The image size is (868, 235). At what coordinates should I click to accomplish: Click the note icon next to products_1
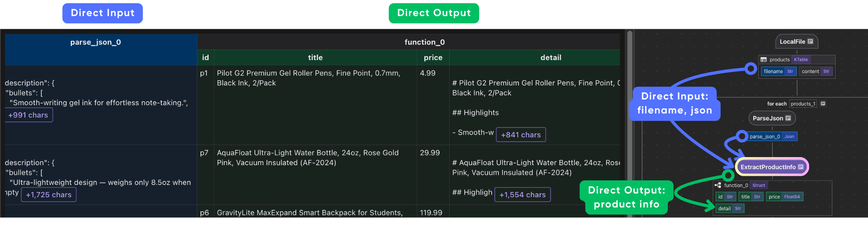tap(823, 104)
